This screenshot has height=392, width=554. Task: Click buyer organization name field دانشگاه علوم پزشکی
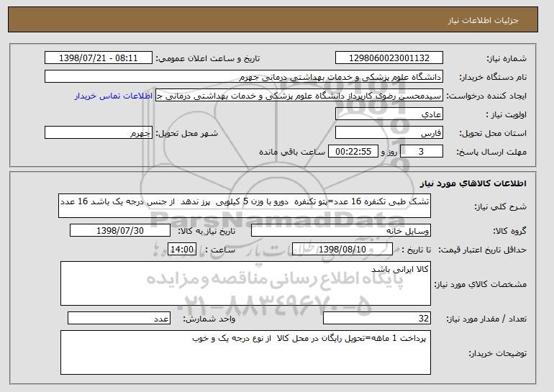tap(244, 77)
